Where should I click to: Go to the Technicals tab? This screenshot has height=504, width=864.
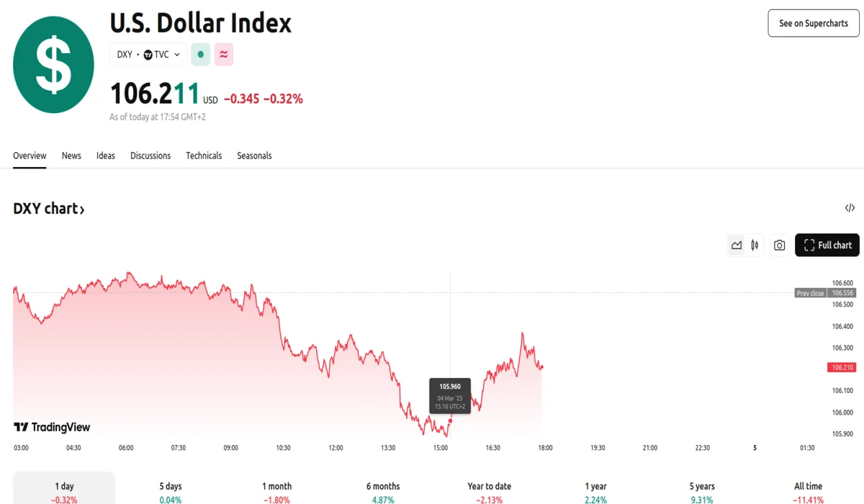204,156
